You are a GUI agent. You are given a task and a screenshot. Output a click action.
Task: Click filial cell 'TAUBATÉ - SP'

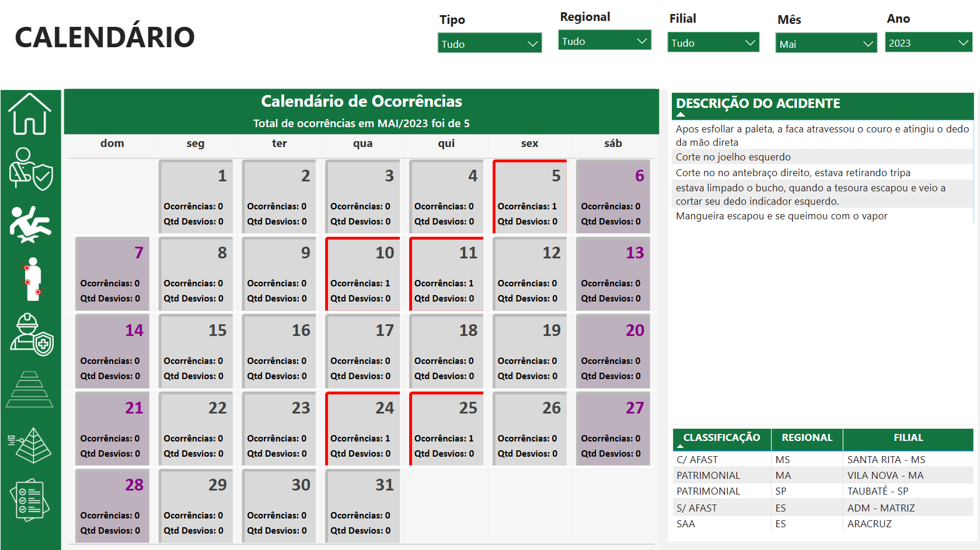tap(878, 491)
